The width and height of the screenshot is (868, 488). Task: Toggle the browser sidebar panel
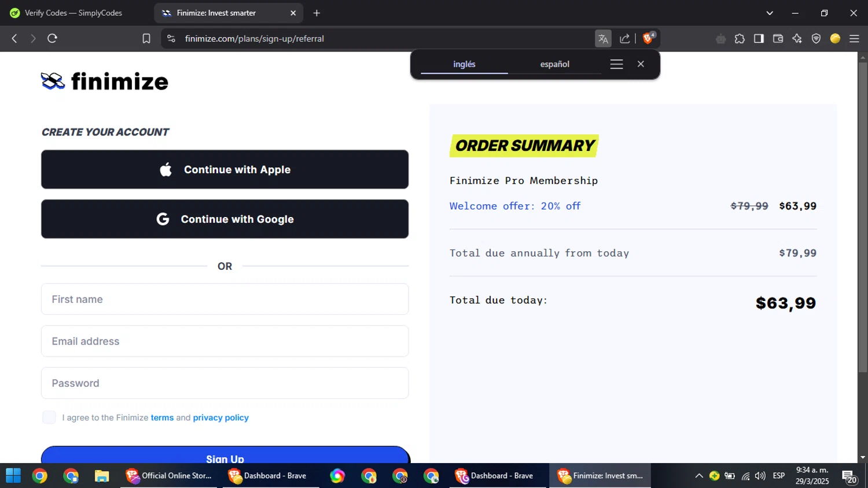click(x=759, y=39)
